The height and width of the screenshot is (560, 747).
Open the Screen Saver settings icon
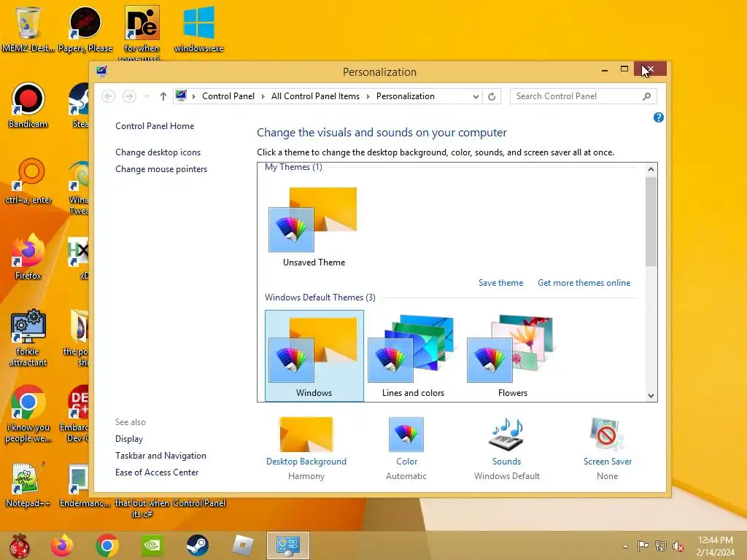coord(607,435)
